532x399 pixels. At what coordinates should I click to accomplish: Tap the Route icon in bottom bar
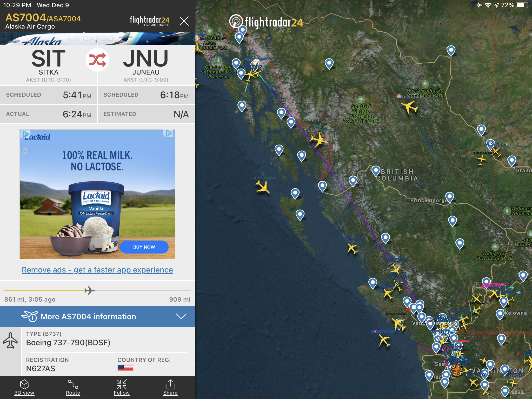point(73,384)
